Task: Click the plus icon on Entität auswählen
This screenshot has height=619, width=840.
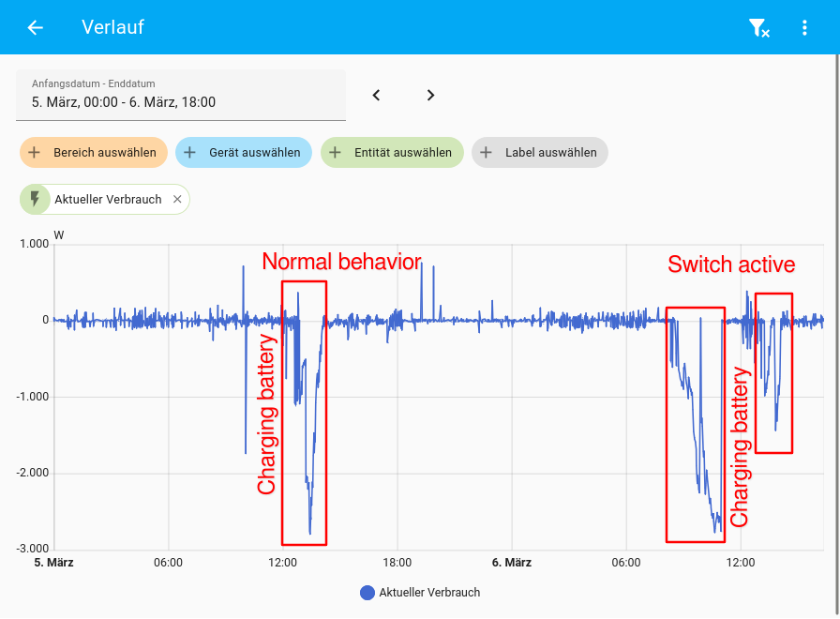Action: (335, 152)
